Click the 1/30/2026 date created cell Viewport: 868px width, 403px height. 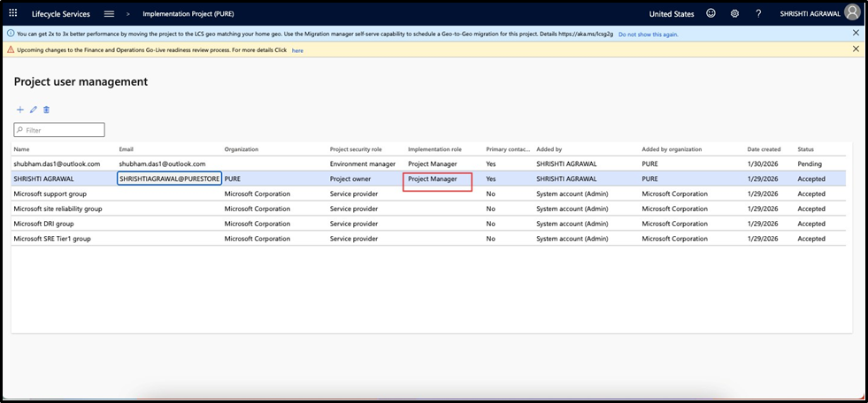point(763,164)
